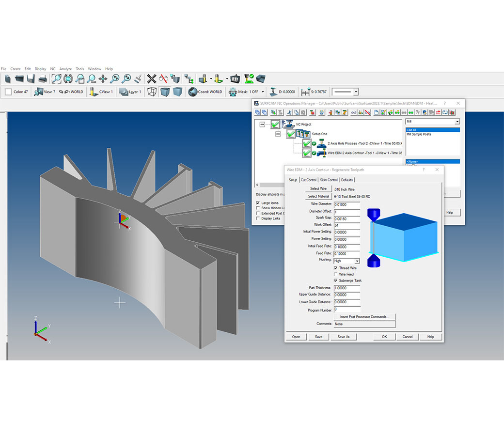Enable the Wire Feed checkbox
Viewport: 504px width, 436px height.
tap(336, 274)
